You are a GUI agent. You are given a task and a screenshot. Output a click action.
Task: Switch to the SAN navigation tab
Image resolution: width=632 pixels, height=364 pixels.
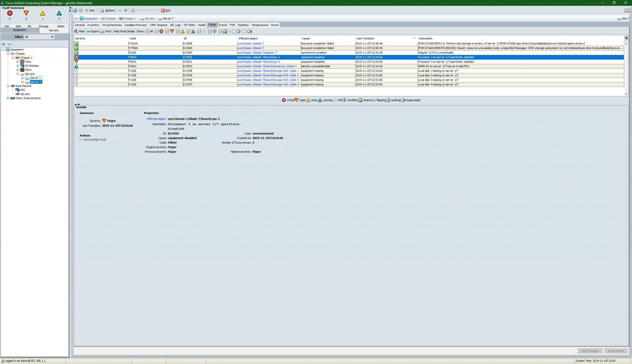click(x=18, y=26)
